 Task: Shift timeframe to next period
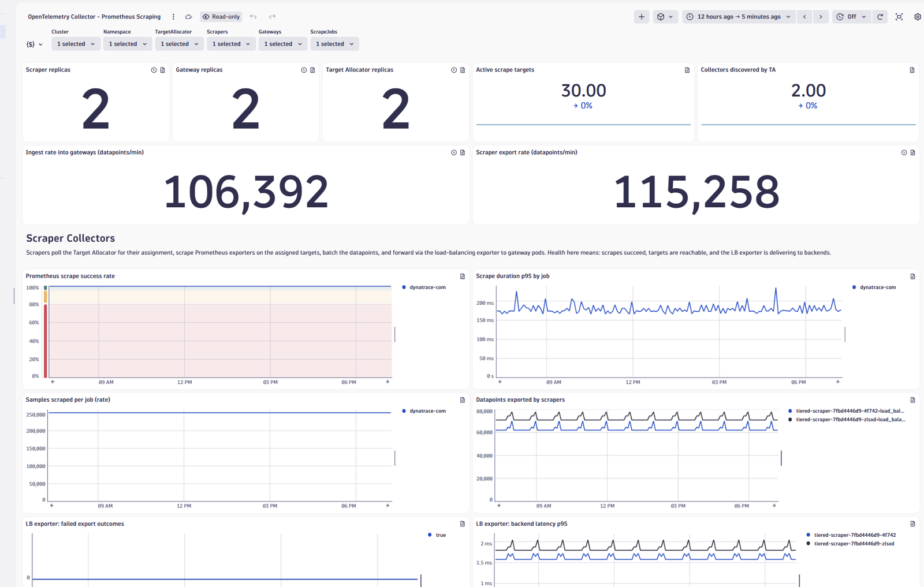pyautogui.click(x=821, y=17)
